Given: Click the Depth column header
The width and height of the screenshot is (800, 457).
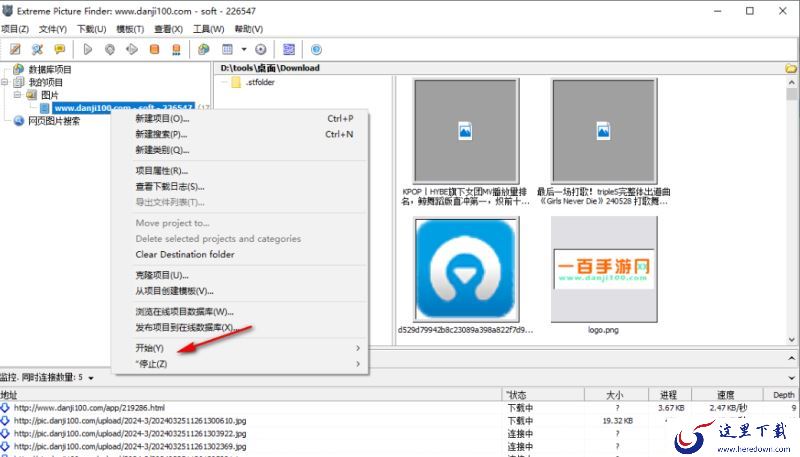Looking at the screenshot, I should click(x=782, y=395).
